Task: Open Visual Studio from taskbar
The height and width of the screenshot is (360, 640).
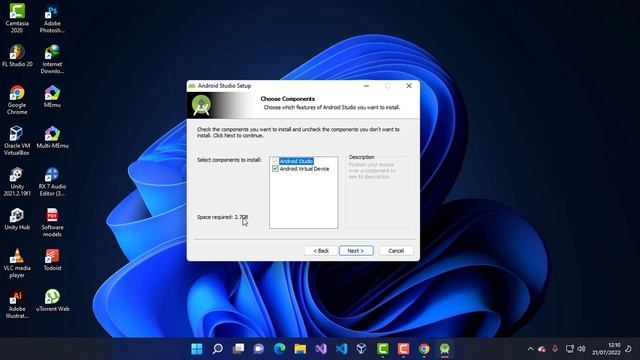Action: tap(321, 349)
